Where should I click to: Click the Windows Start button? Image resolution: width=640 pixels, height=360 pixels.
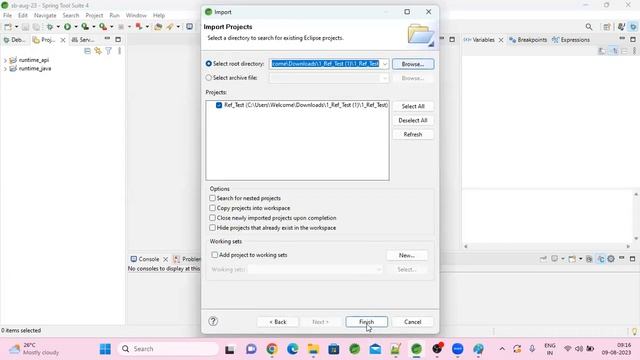click(x=105, y=349)
